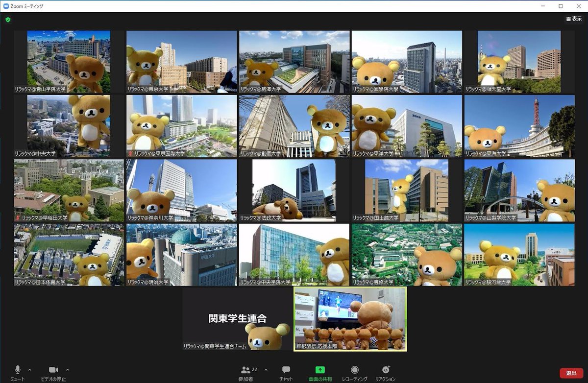
Task: Click the green encryption shield icon
Action: (8, 20)
